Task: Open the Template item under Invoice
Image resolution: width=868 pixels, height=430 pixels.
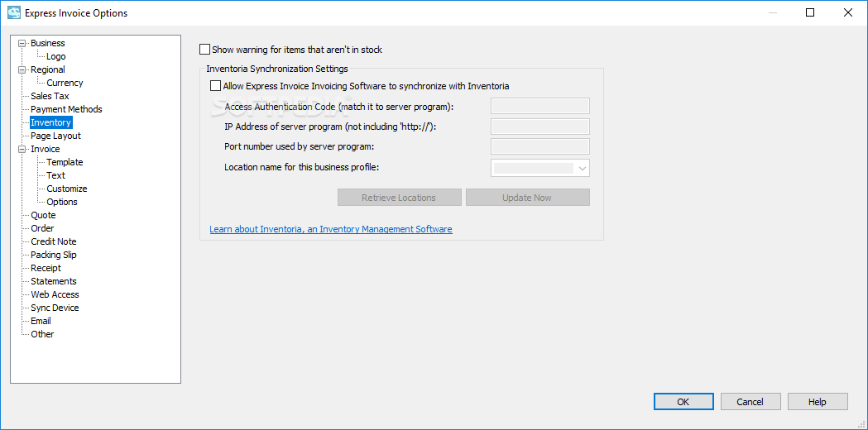Action: click(x=65, y=163)
